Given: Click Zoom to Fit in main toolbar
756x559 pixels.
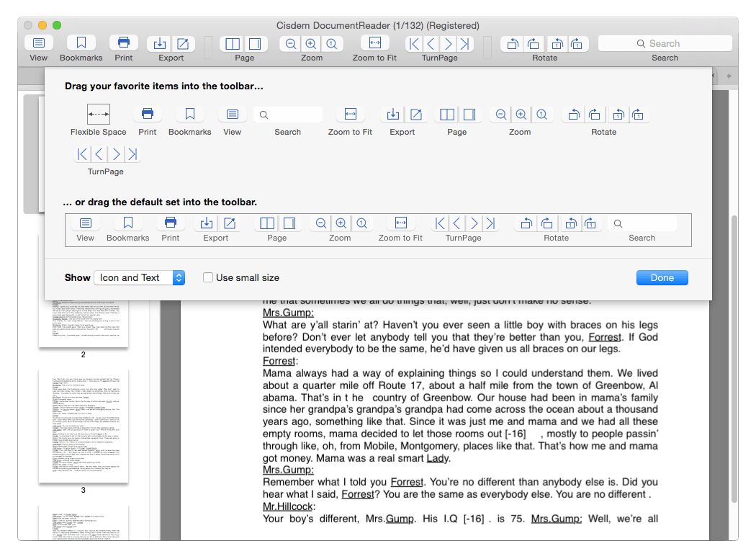Looking at the screenshot, I should (374, 43).
